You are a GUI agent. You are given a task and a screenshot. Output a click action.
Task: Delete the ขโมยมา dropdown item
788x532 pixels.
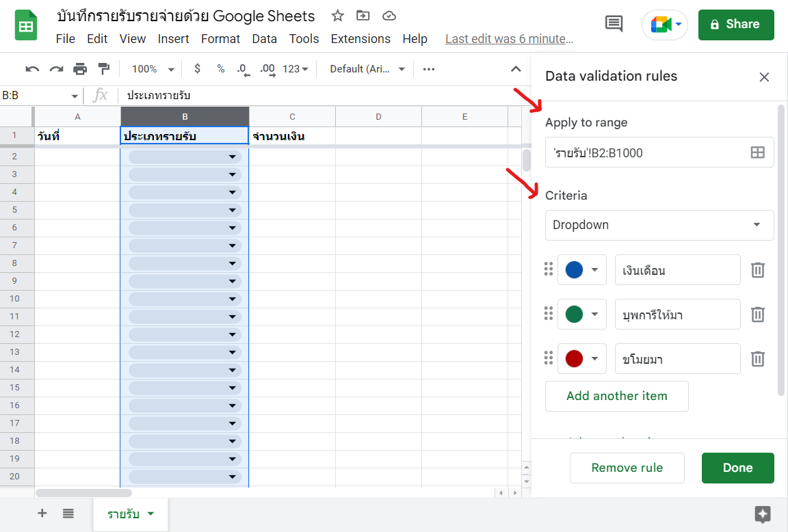(757, 358)
